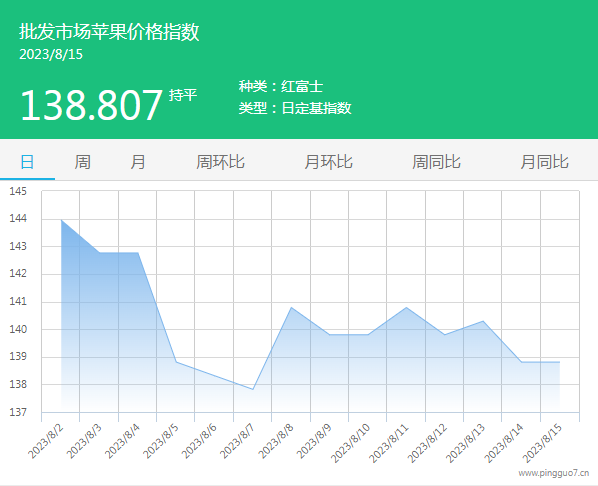Viewport: 598px width, 486px height.
Task: Select the 周 weekly tab
Action: (x=82, y=162)
